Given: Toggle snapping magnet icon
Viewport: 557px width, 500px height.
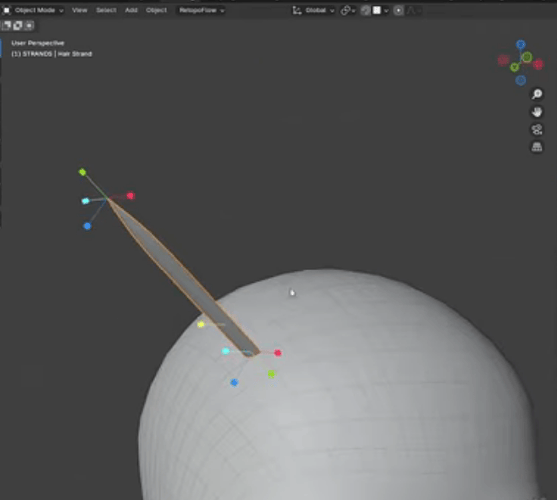Looking at the screenshot, I should [366, 11].
